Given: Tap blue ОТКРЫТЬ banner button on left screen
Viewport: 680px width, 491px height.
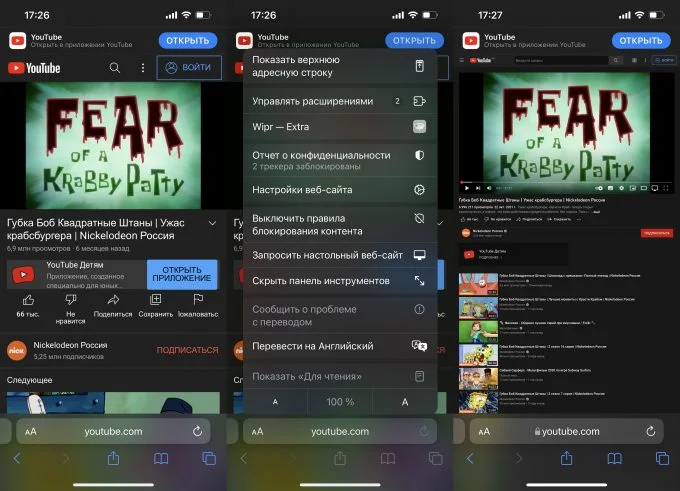Looking at the screenshot, I should pyautogui.click(x=188, y=40).
